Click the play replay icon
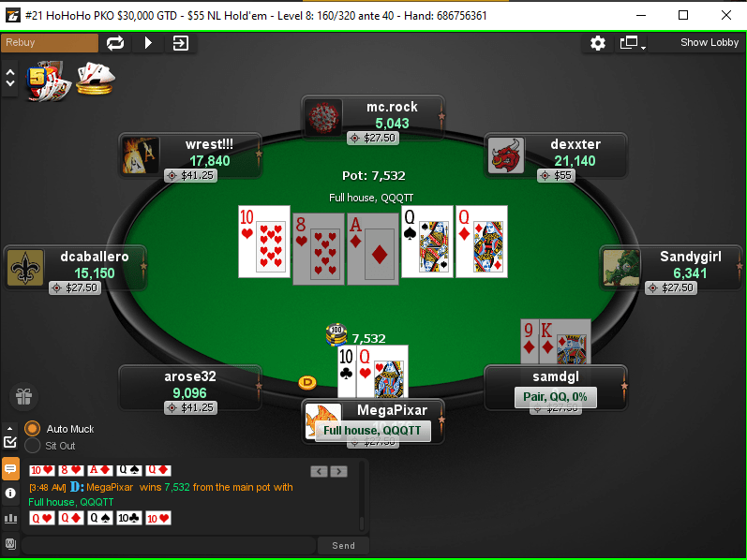Viewport: 747px width, 560px height. (148, 43)
